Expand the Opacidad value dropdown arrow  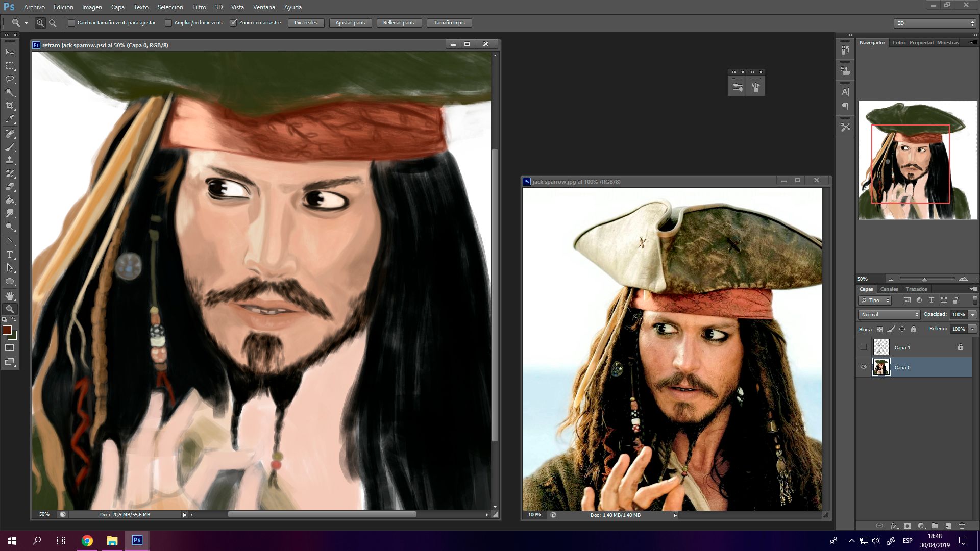coord(973,315)
